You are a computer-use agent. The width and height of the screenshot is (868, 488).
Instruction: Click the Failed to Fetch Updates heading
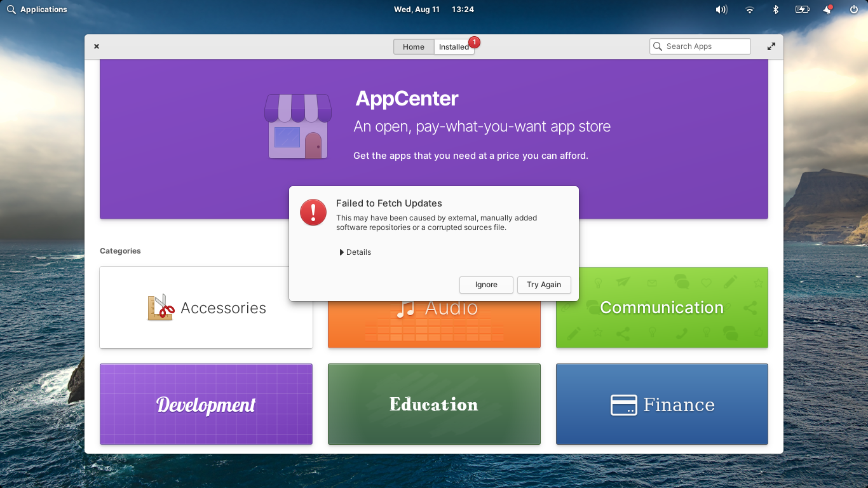tap(389, 203)
